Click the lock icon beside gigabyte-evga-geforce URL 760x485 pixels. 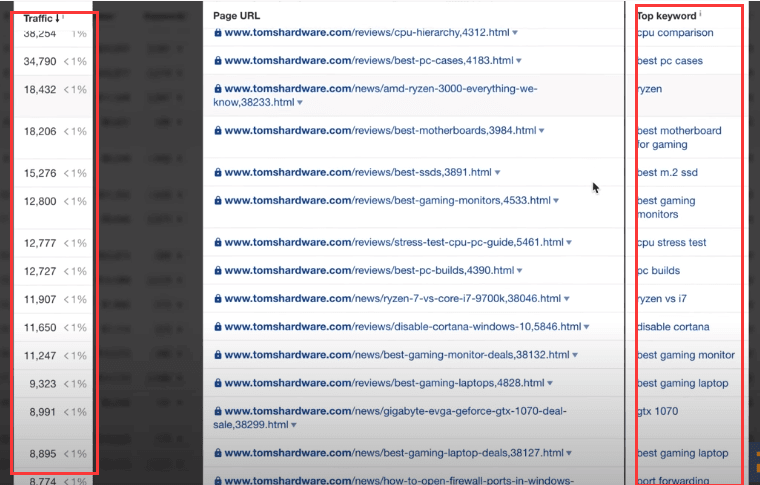(x=218, y=411)
